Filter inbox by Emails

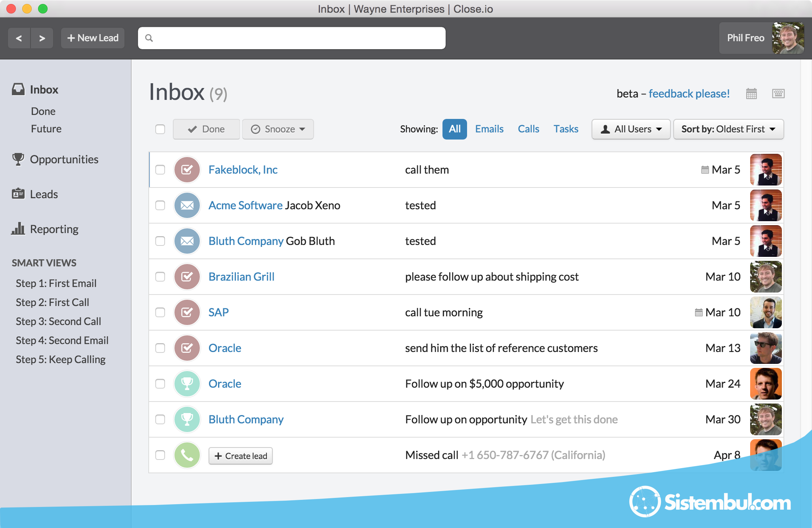pos(489,129)
